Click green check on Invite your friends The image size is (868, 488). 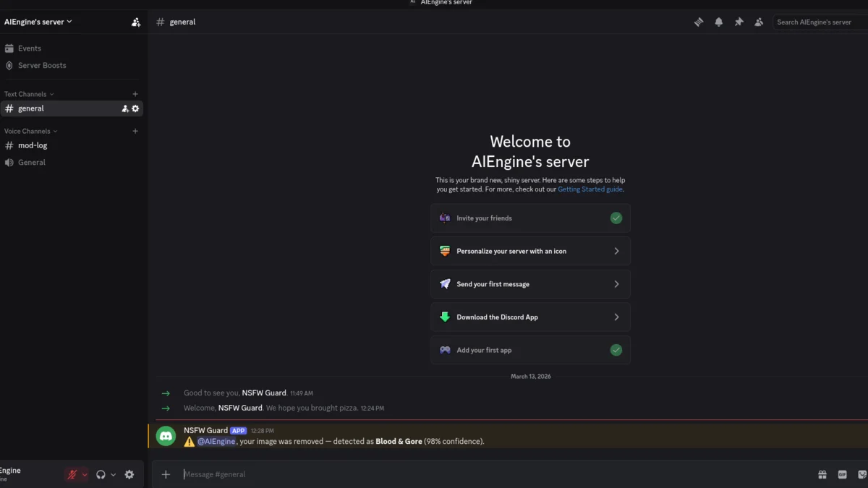616,218
